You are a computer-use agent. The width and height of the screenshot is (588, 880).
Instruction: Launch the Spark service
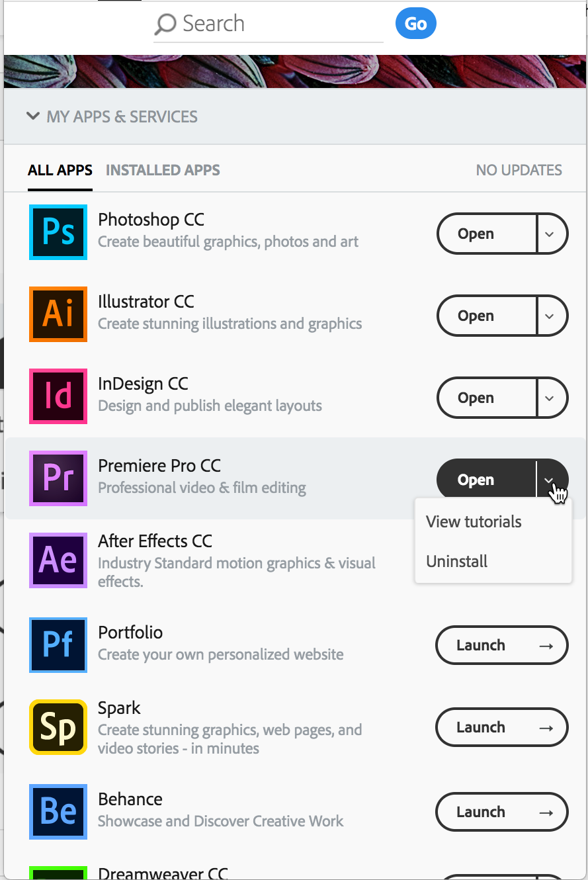coord(501,727)
